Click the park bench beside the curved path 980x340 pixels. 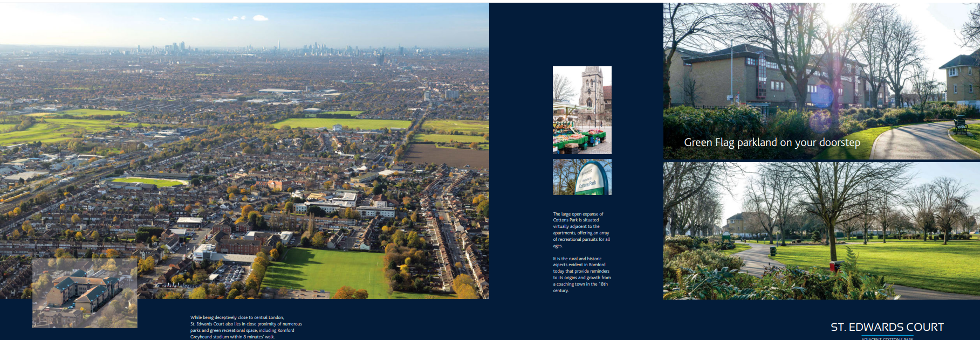coord(960,125)
